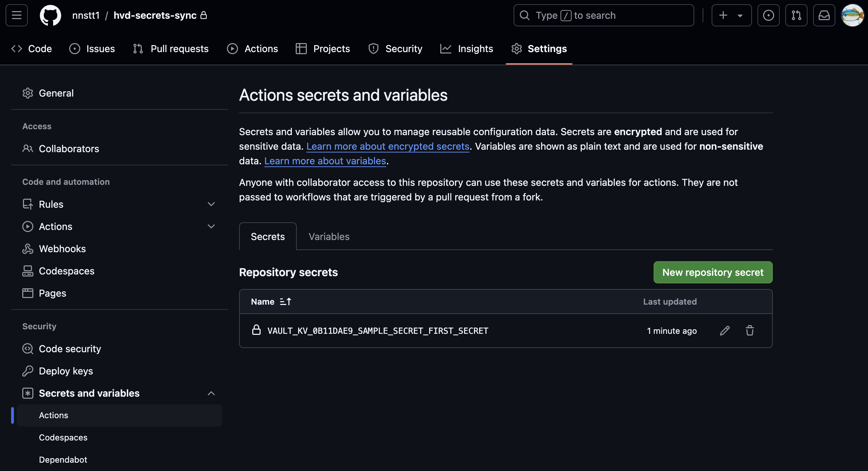Image resolution: width=868 pixels, height=471 pixels.
Task: Open the pull requests shortcut icon in header
Action: click(x=796, y=15)
